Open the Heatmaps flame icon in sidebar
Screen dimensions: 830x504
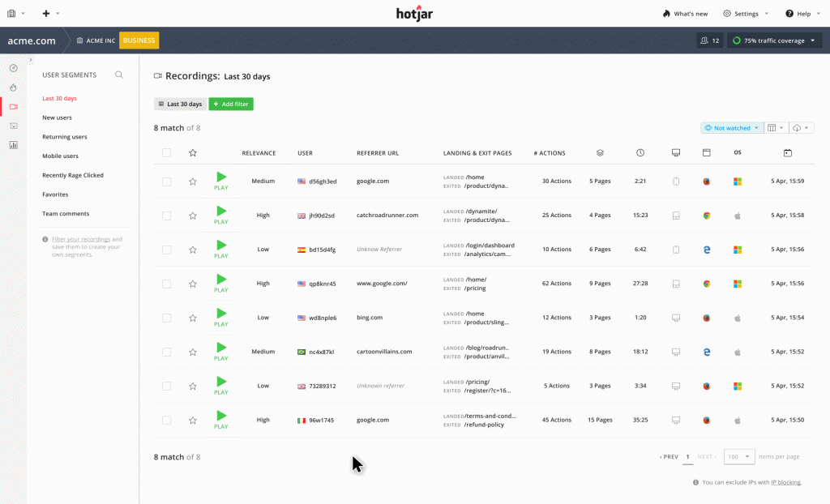13,87
